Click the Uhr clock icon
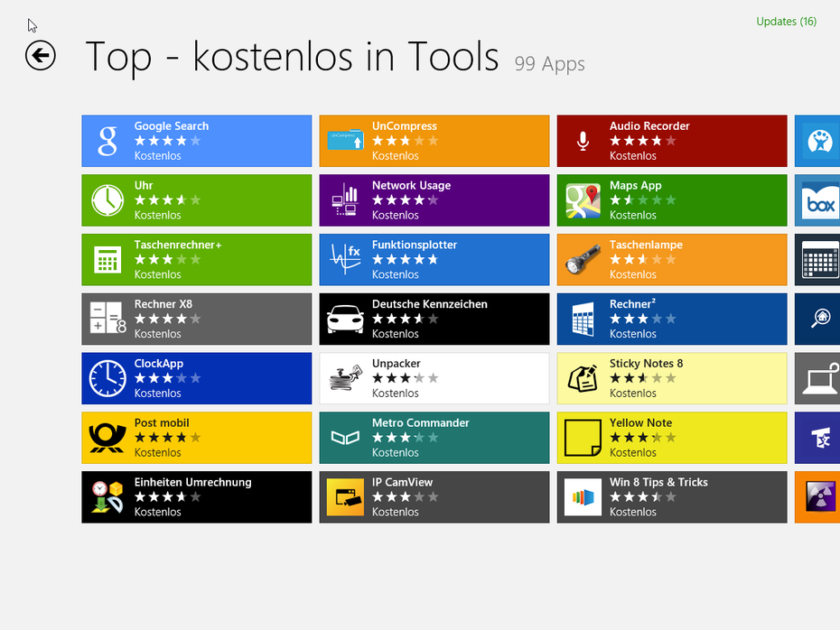Image resolution: width=840 pixels, height=630 pixels. click(x=107, y=200)
